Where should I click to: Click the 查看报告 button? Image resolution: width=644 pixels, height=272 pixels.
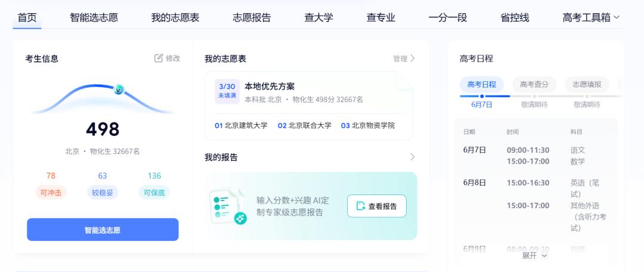(376, 206)
